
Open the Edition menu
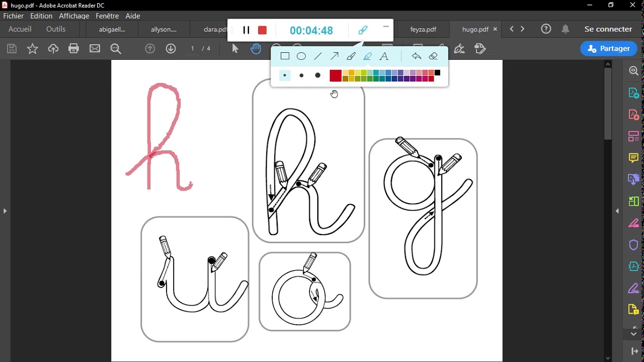click(41, 16)
